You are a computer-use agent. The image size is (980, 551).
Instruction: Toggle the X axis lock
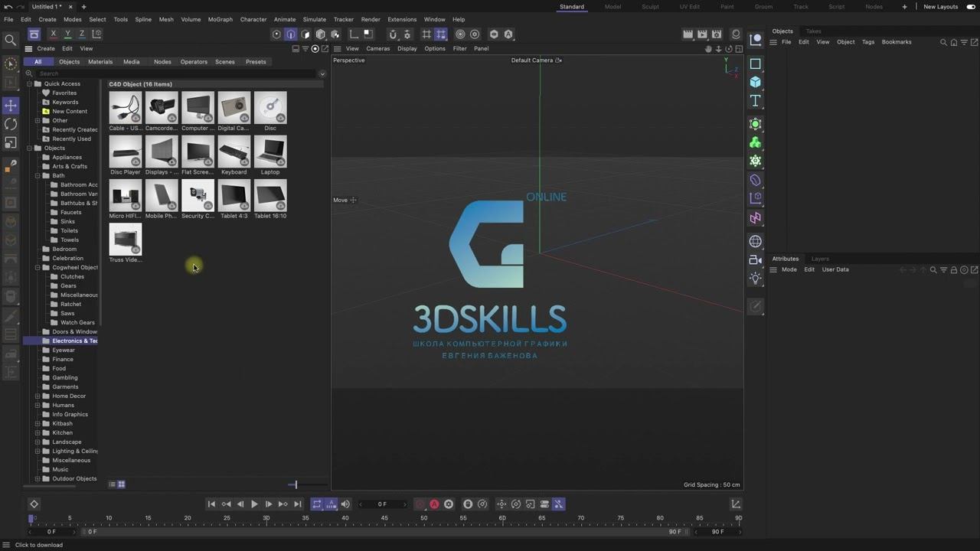point(53,34)
